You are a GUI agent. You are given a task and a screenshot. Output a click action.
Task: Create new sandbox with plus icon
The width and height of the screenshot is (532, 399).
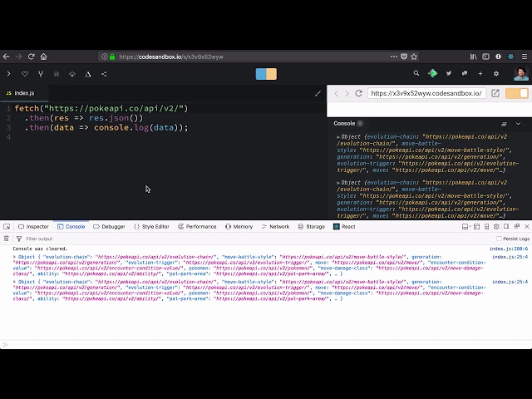click(480, 73)
